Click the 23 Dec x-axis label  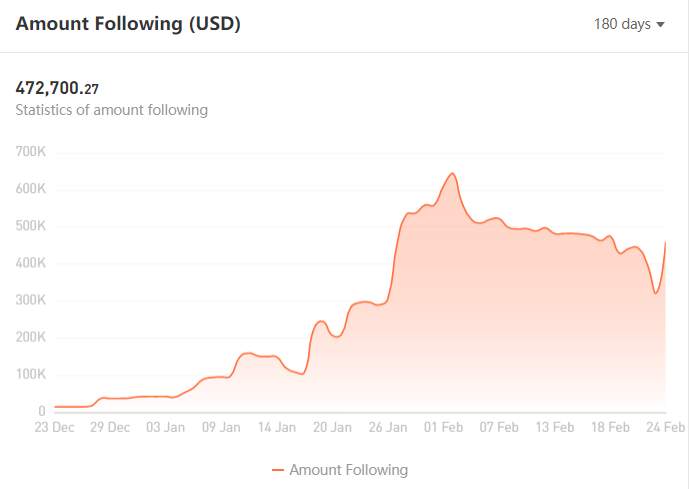coord(54,427)
